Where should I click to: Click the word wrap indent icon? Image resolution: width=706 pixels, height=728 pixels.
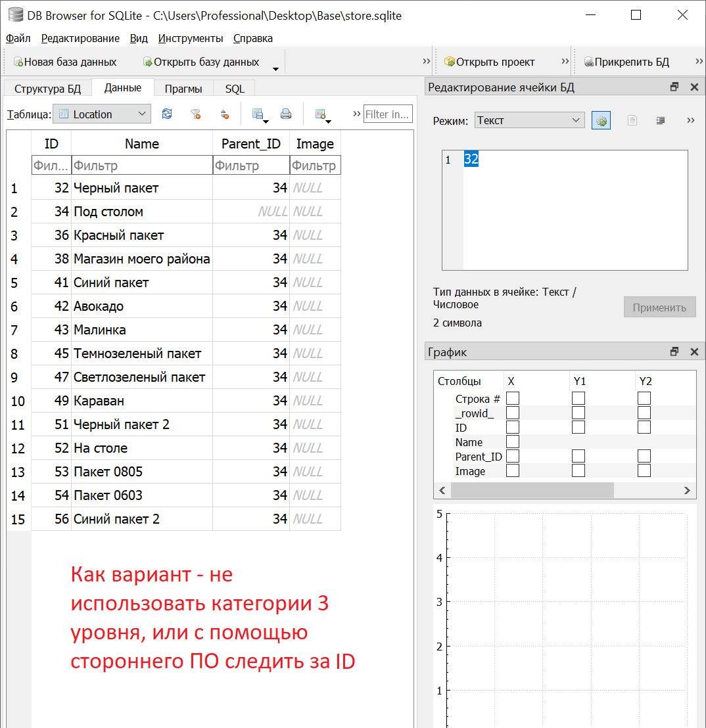pyautogui.click(x=660, y=120)
